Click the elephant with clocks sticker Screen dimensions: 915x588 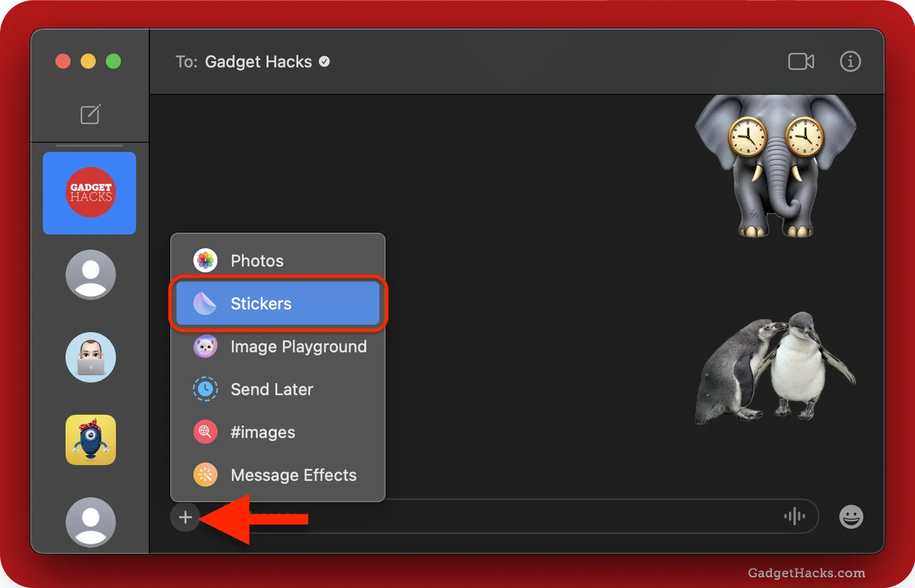tap(776, 166)
